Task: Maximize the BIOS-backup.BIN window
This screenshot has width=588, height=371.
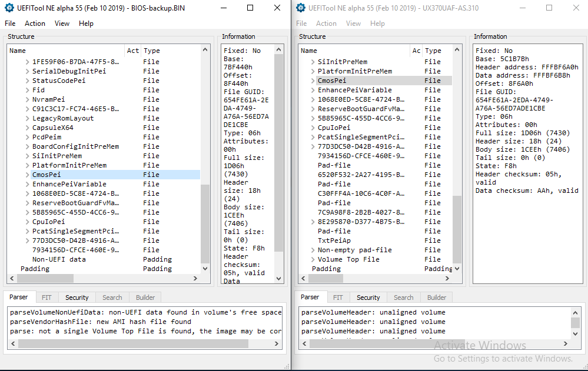Action: [250, 8]
